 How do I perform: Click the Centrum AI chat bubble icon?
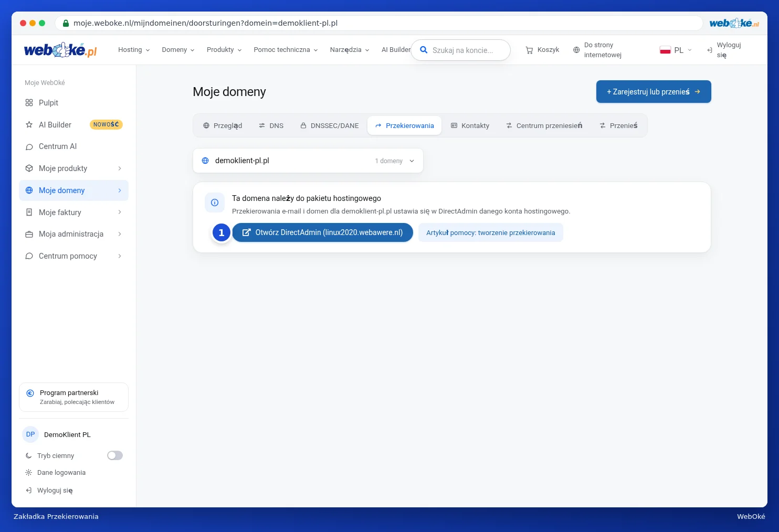(x=29, y=147)
